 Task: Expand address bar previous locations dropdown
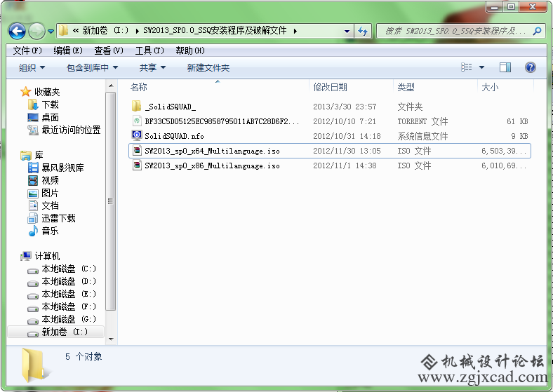347,31
